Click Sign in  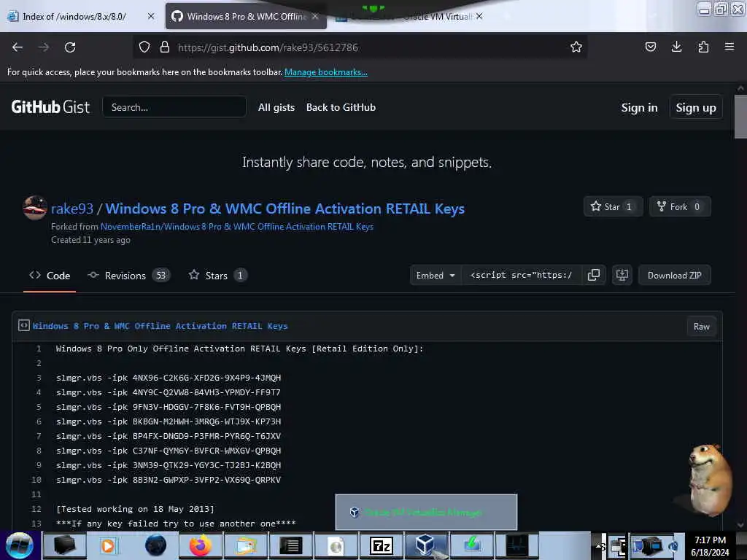(x=639, y=108)
